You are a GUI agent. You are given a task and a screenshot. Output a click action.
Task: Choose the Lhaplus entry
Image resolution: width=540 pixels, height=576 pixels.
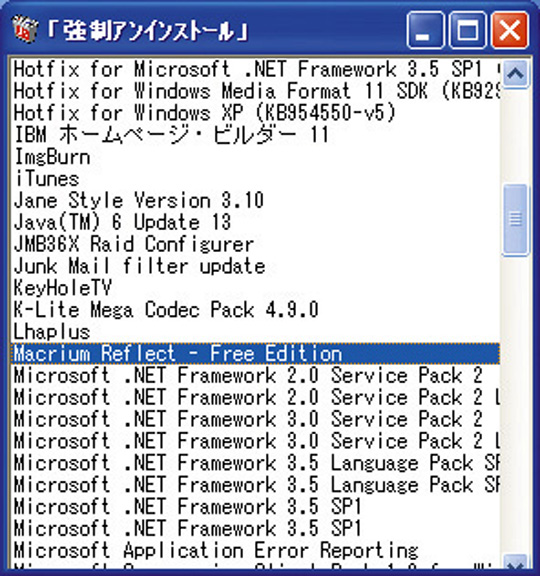[255, 331]
